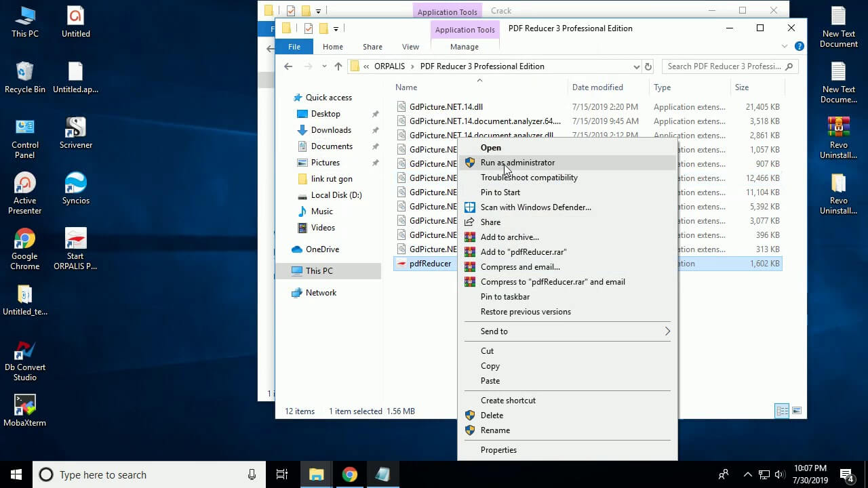Open Start ORPALIS PDF Reducer desktop shortcut

tap(75, 249)
